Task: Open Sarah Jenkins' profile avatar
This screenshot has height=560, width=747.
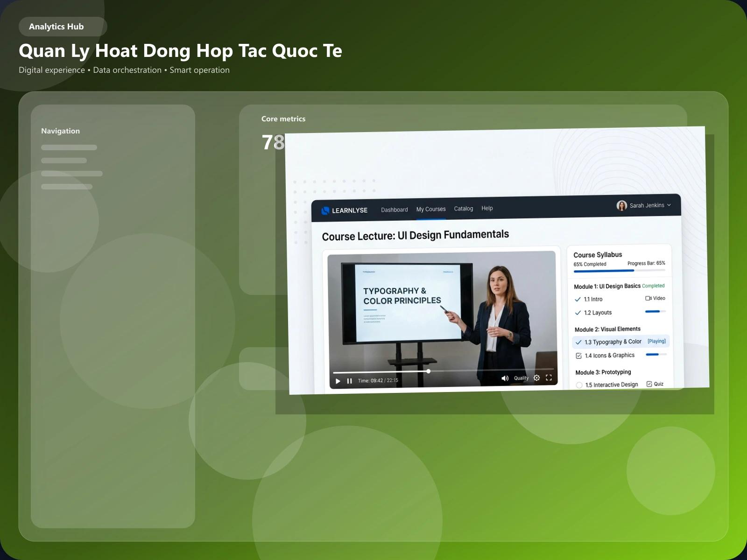Action: point(621,206)
